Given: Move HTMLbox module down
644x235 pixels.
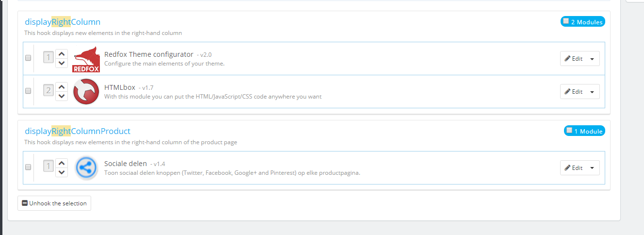Looking at the screenshot, I should 62,96.
